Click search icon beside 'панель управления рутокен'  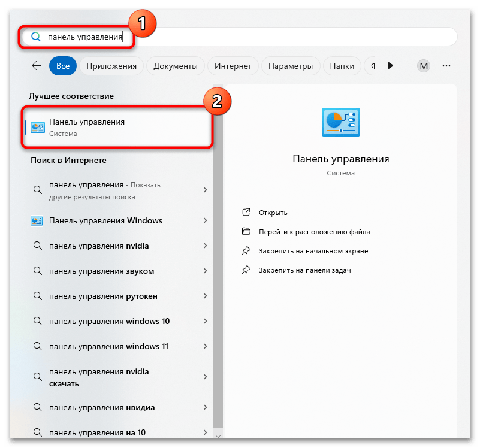[x=37, y=296]
